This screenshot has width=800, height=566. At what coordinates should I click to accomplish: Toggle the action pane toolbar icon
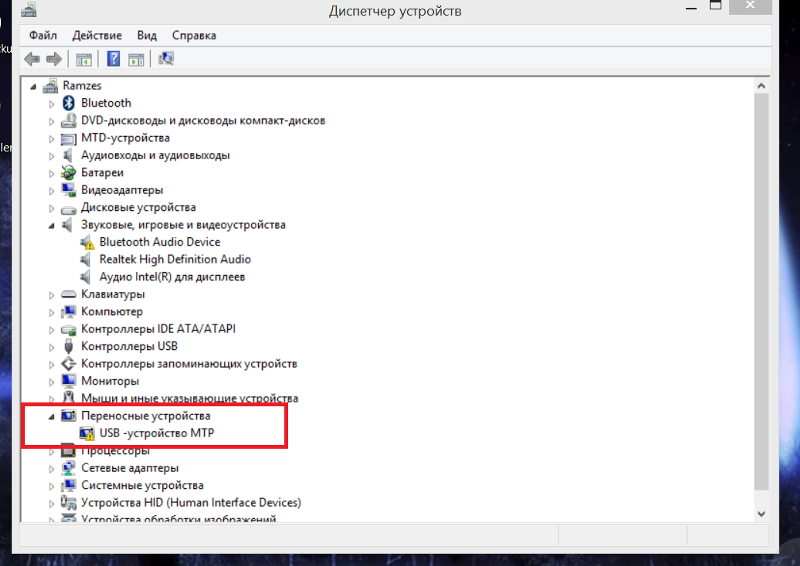[x=136, y=60]
